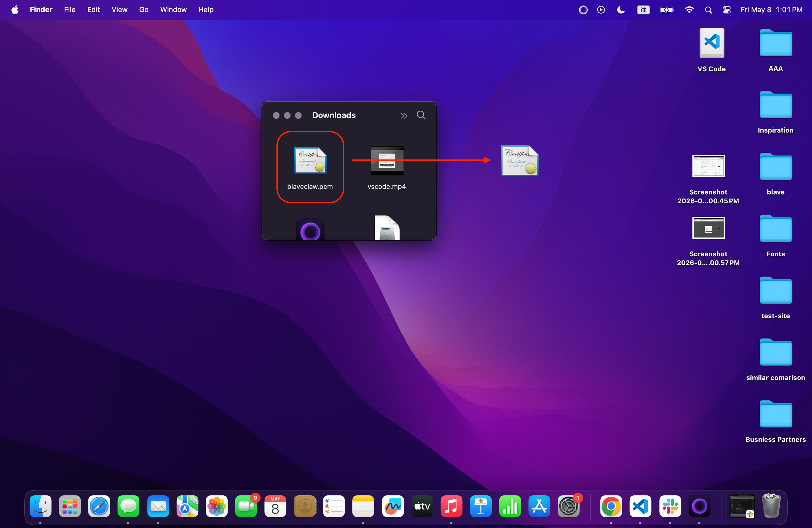Open Music from the Dock
Image resolution: width=812 pixels, height=528 pixels.
[x=451, y=506]
